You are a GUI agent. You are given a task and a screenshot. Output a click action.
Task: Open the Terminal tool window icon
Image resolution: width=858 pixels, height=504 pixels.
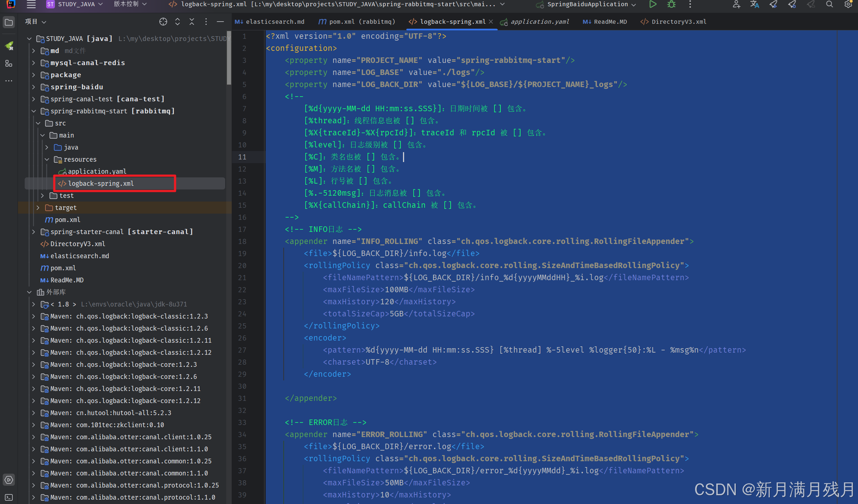click(9, 497)
